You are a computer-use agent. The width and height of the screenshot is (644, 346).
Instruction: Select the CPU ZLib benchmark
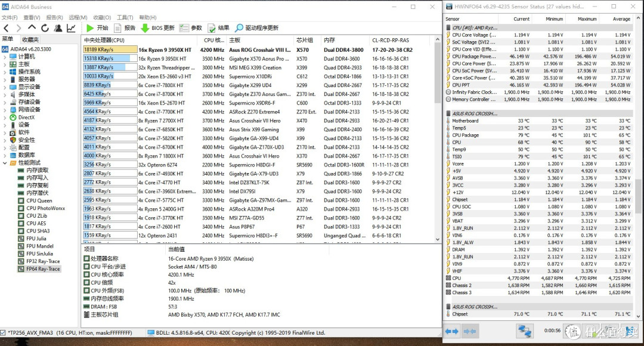click(33, 216)
